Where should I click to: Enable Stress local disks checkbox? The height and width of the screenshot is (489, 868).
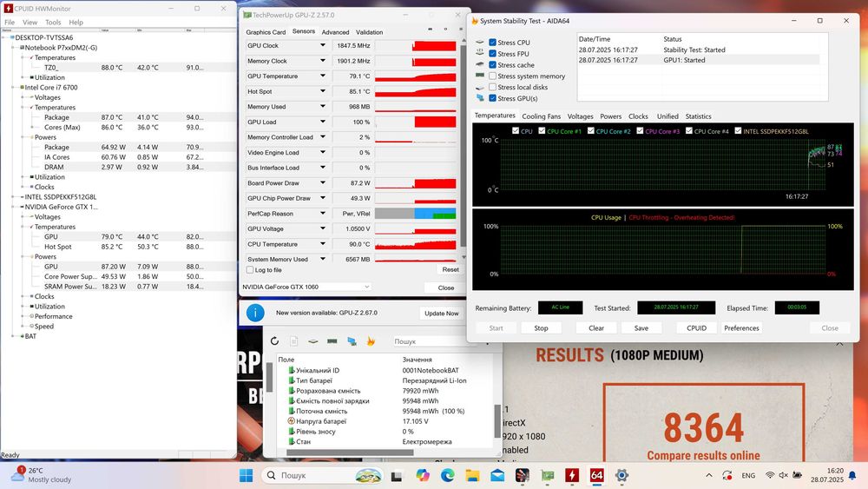[492, 87]
